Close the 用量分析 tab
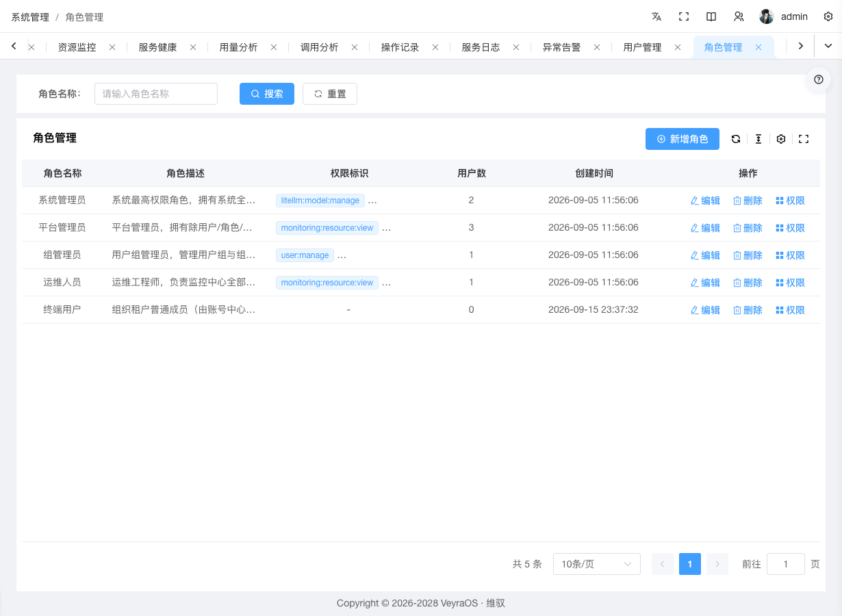The image size is (842, 616). pyautogui.click(x=274, y=47)
